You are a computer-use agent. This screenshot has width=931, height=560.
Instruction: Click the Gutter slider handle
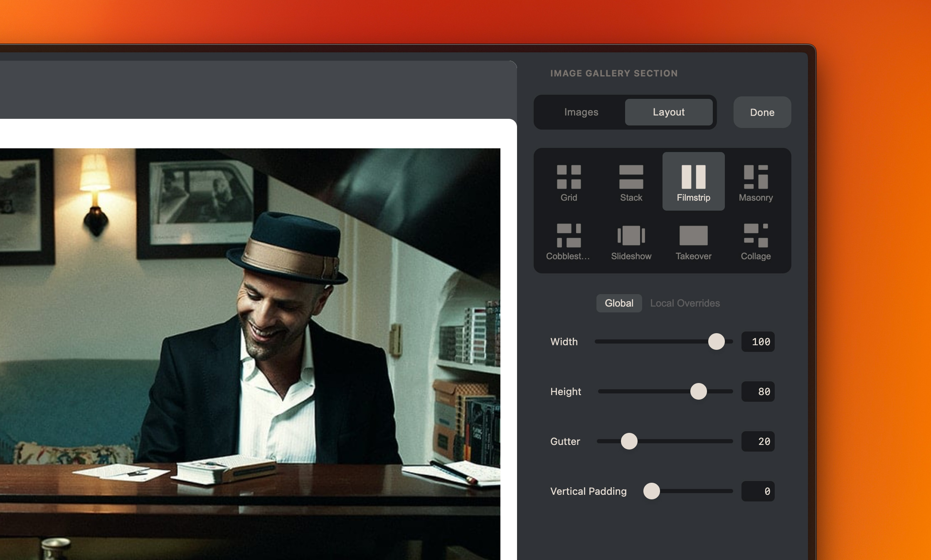tap(629, 441)
